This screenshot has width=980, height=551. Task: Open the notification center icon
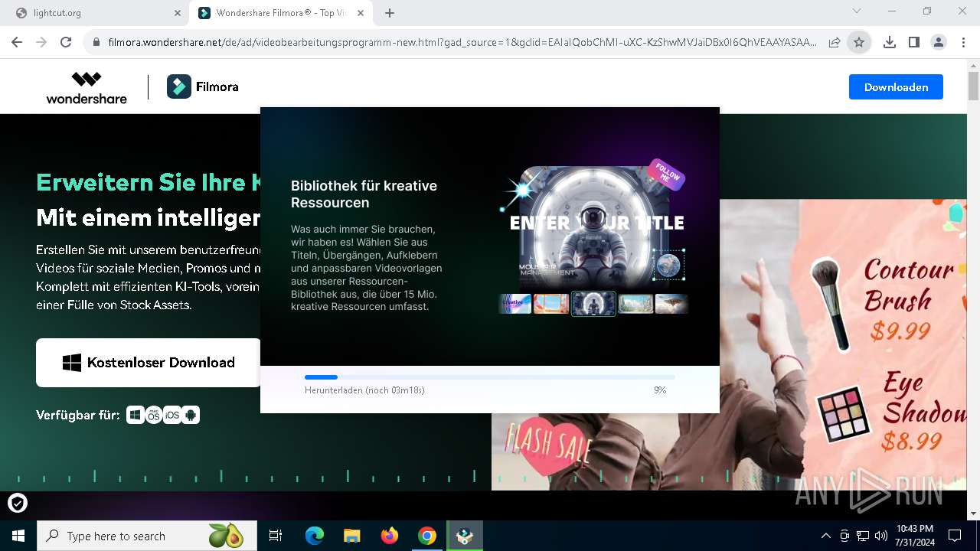tap(955, 536)
